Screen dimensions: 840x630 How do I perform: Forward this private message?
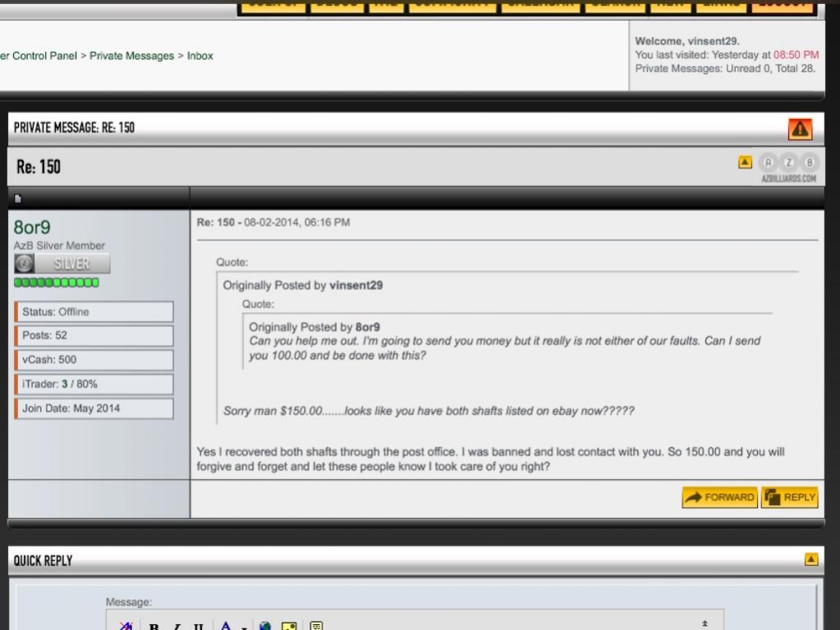coord(719,497)
